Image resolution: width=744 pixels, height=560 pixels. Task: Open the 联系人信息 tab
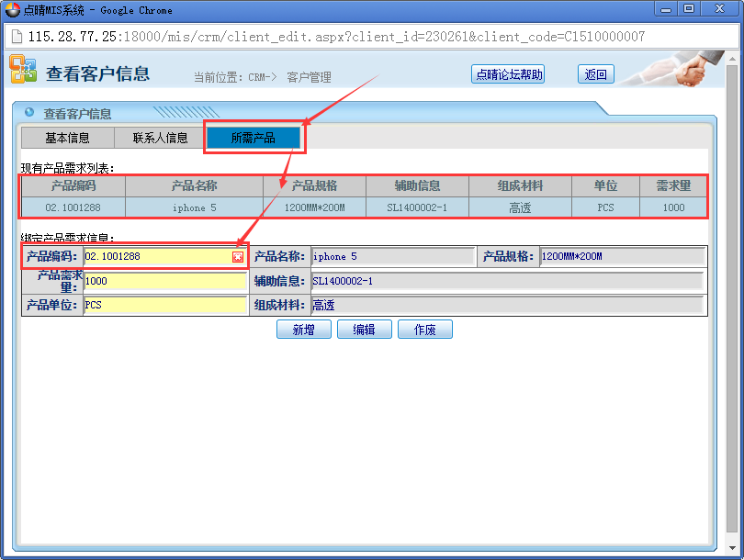pos(160,139)
